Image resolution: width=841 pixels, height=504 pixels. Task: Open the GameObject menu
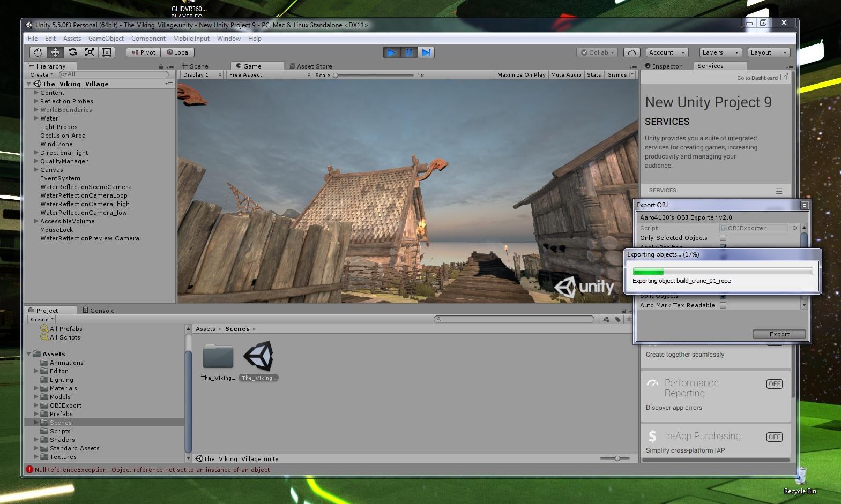click(x=106, y=39)
